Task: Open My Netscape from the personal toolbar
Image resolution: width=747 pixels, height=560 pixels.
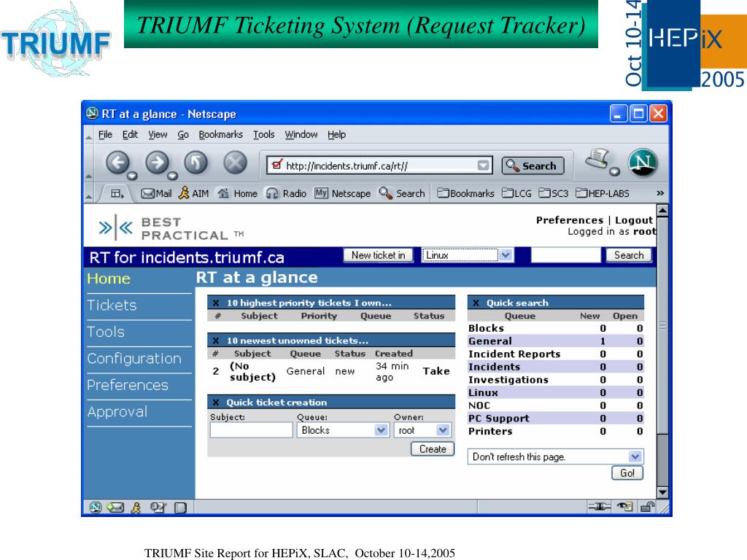Action: (342, 193)
